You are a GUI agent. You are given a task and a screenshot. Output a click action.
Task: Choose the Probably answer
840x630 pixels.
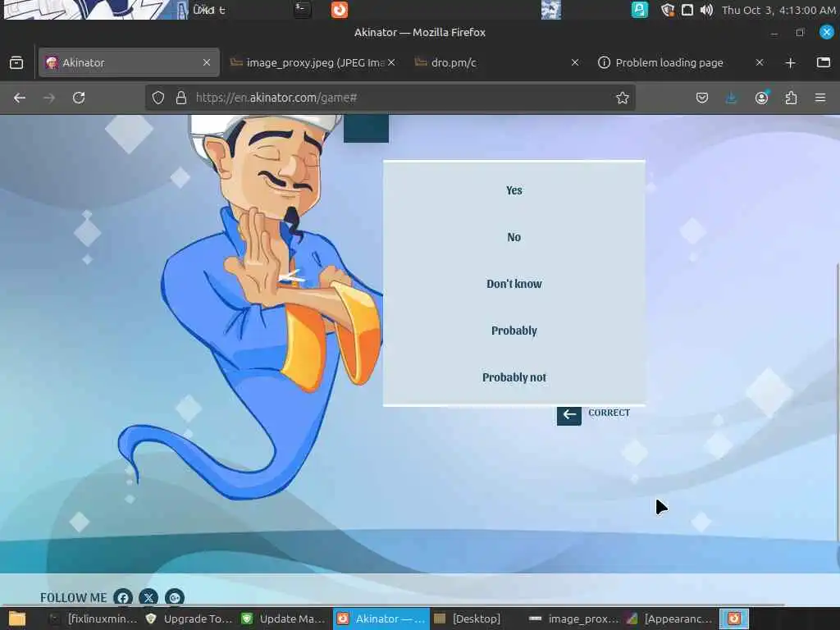pyautogui.click(x=514, y=331)
